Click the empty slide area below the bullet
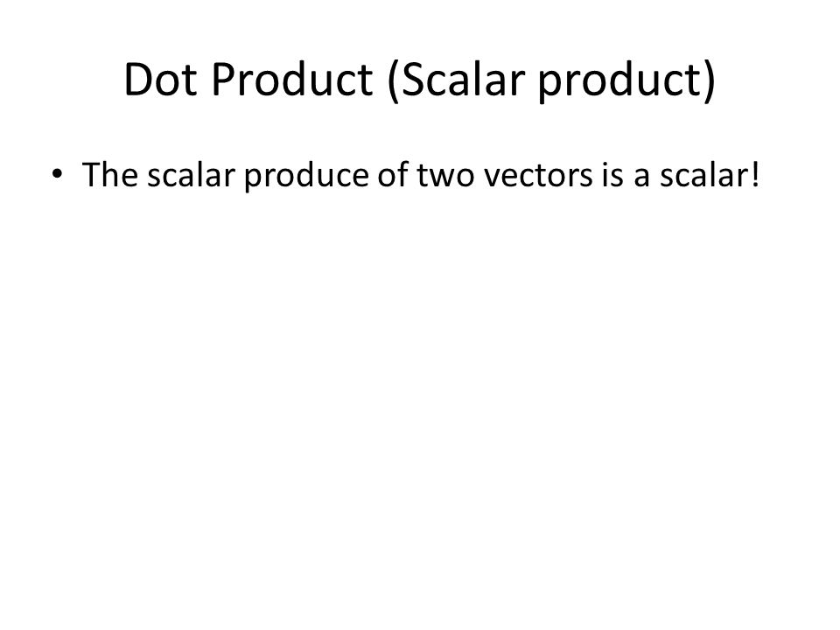Image resolution: width=840 pixels, height=630 pixels. point(419,402)
